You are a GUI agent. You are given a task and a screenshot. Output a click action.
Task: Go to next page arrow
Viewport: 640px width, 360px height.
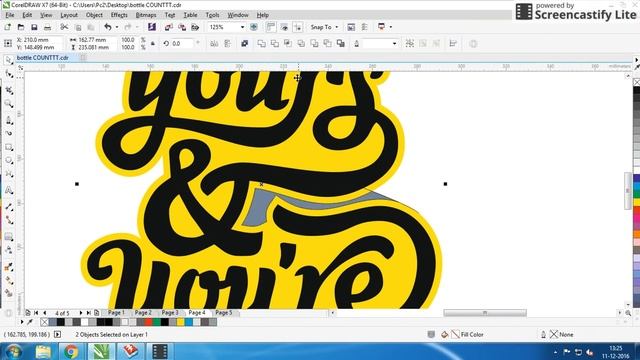pos(80,313)
